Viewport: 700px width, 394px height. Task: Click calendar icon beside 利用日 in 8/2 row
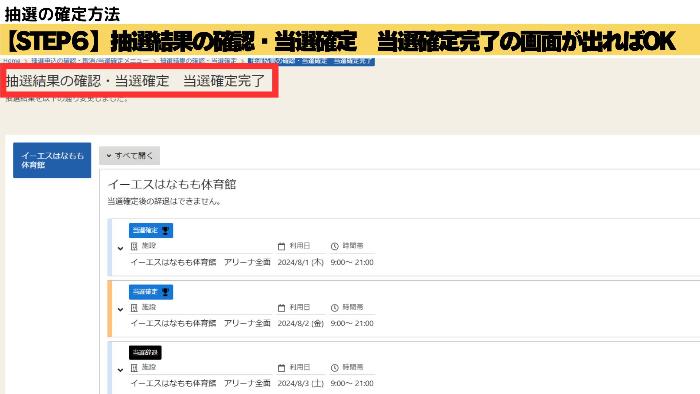pyautogui.click(x=281, y=308)
